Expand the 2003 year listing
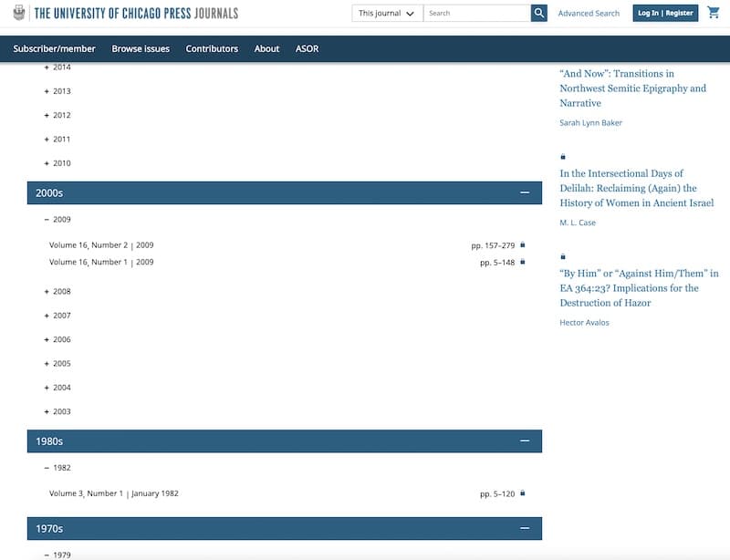730x560 pixels. [x=57, y=411]
